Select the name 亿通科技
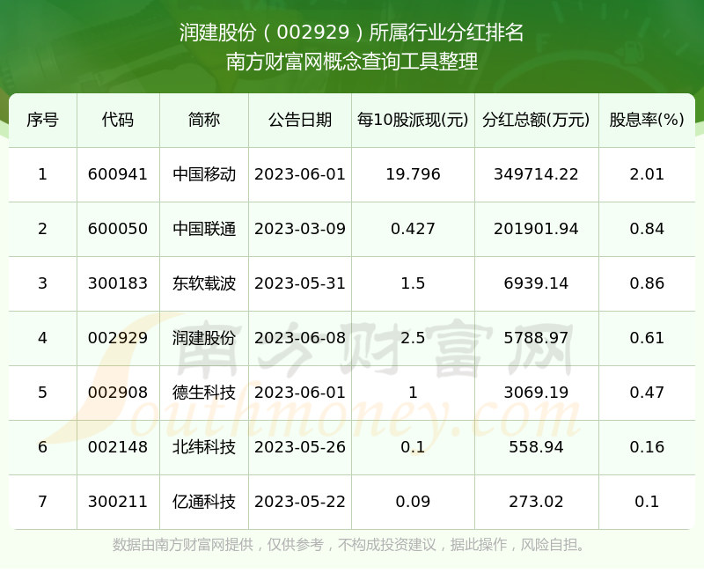 pos(204,502)
